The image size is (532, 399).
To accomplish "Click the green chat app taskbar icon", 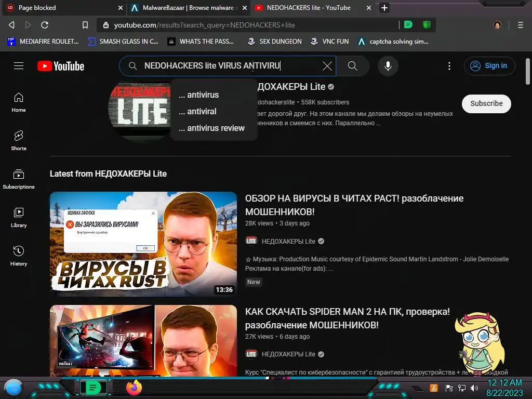I will (x=92, y=388).
